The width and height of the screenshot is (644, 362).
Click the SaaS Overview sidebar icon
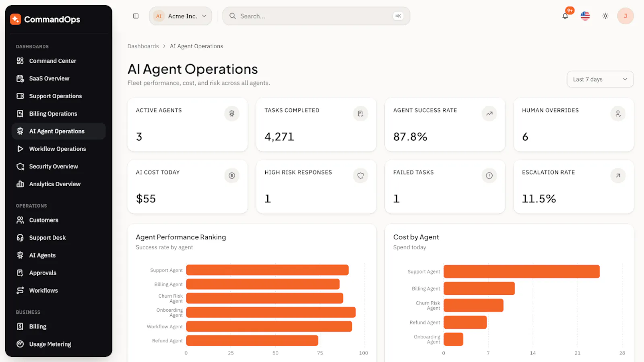coord(20,78)
